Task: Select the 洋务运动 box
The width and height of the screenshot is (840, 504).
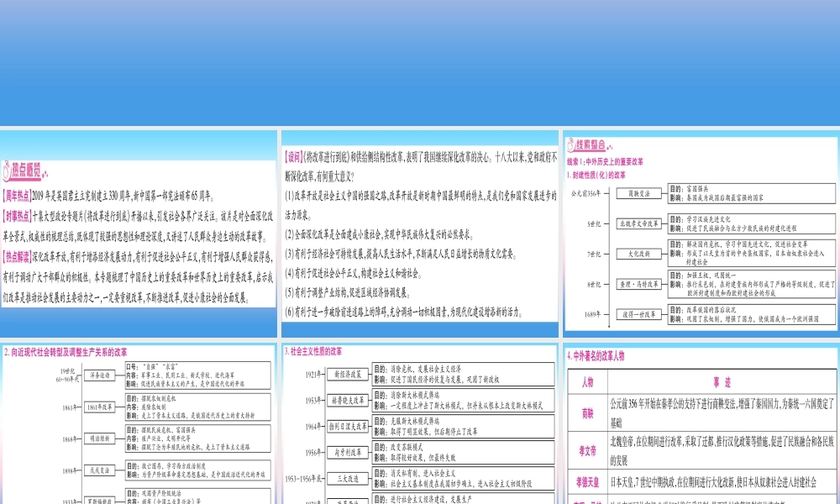Action: 100,375
